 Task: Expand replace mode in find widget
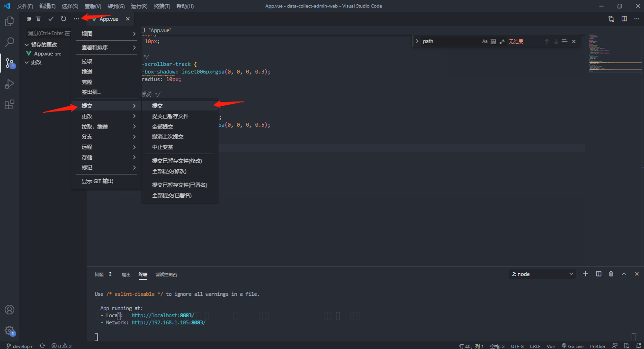coord(417,42)
